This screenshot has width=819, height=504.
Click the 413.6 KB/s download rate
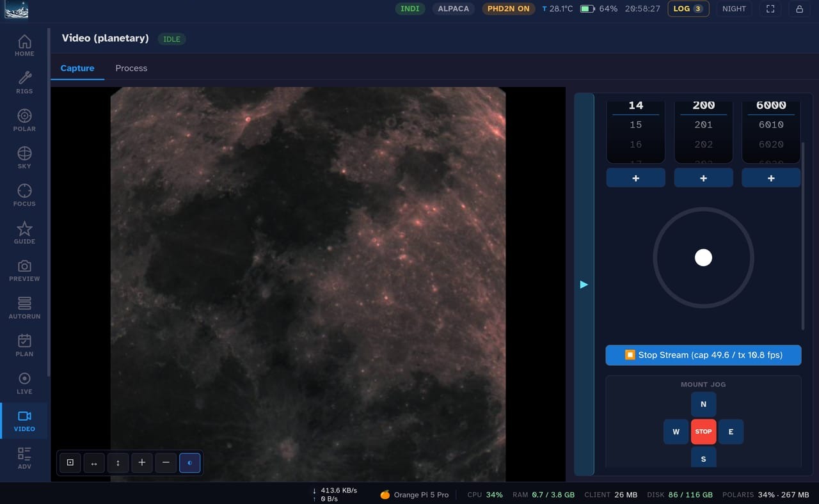[335, 491]
